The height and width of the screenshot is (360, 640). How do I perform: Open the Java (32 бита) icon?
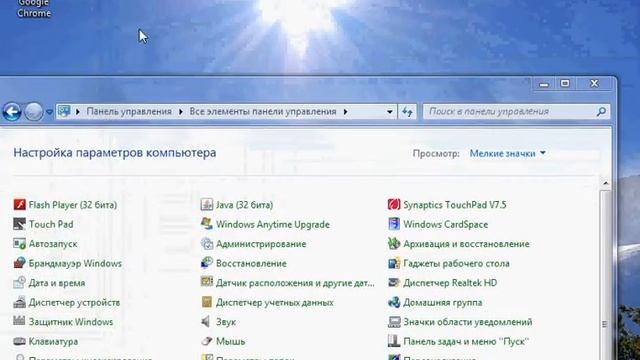coord(207,204)
